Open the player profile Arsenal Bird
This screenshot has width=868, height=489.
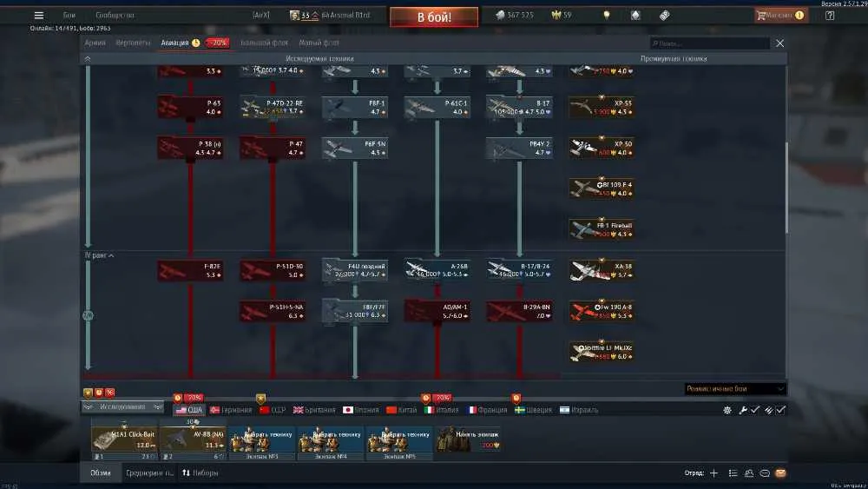tap(330, 15)
